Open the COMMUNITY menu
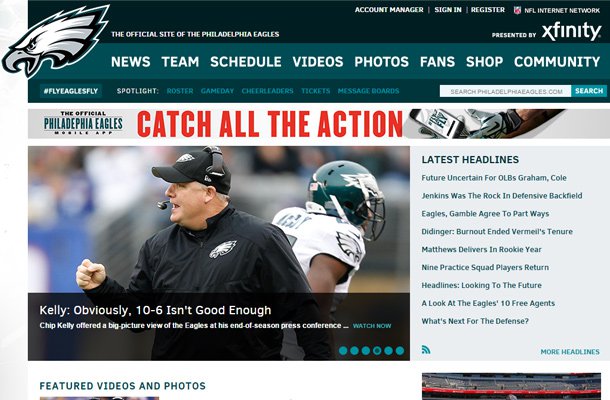 [x=557, y=61]
